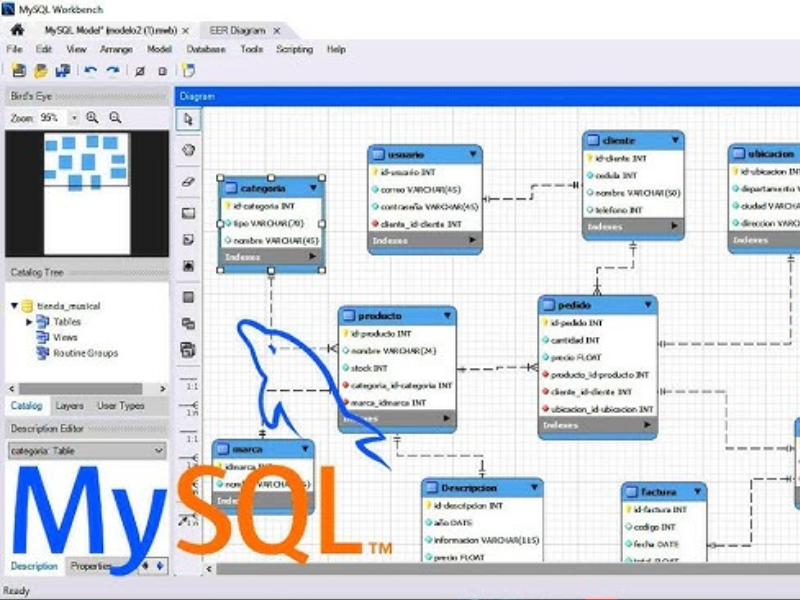Open the Description tab at bottom
The height and width of the screenshot is (600, 800).
pyautogui.click(x=34, y=566)
